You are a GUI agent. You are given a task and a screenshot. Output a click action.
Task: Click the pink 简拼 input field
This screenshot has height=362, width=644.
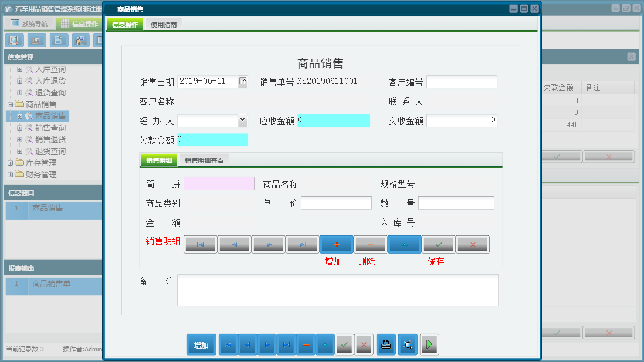click(219, 184)
